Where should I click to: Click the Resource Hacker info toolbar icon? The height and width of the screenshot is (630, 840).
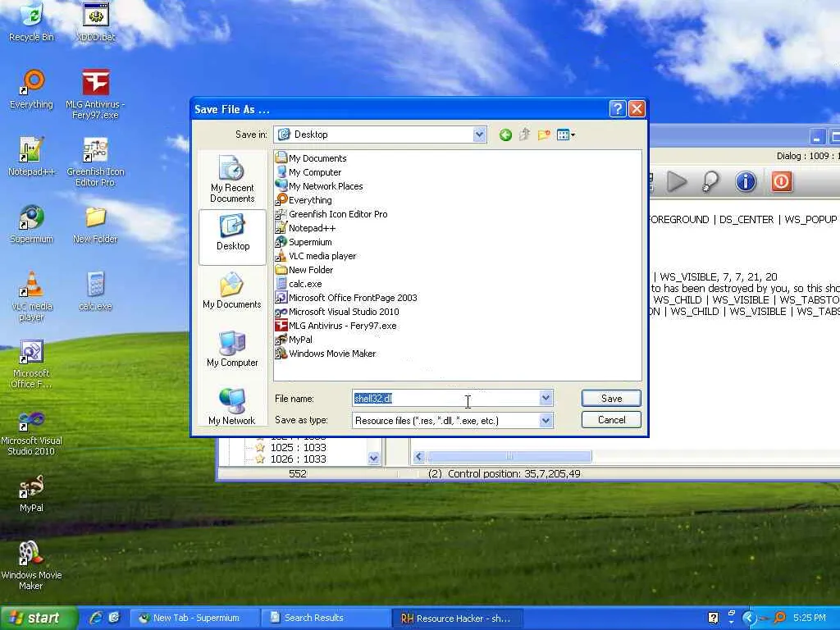tap(746, 181)
